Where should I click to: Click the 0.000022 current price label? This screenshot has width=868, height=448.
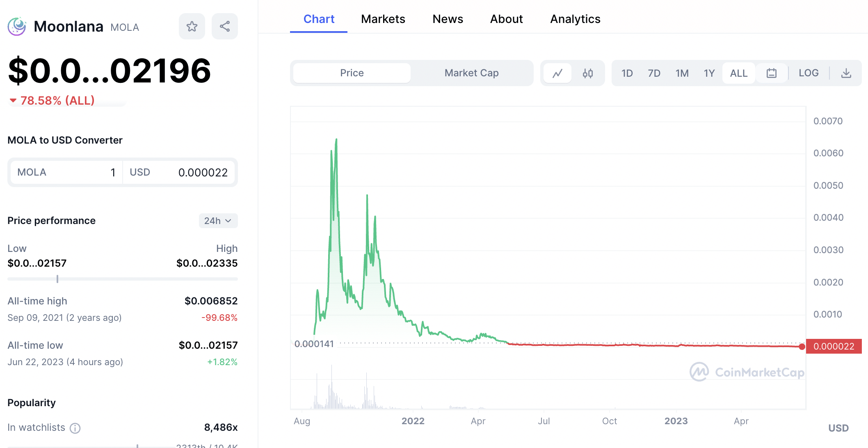point(834,346)
